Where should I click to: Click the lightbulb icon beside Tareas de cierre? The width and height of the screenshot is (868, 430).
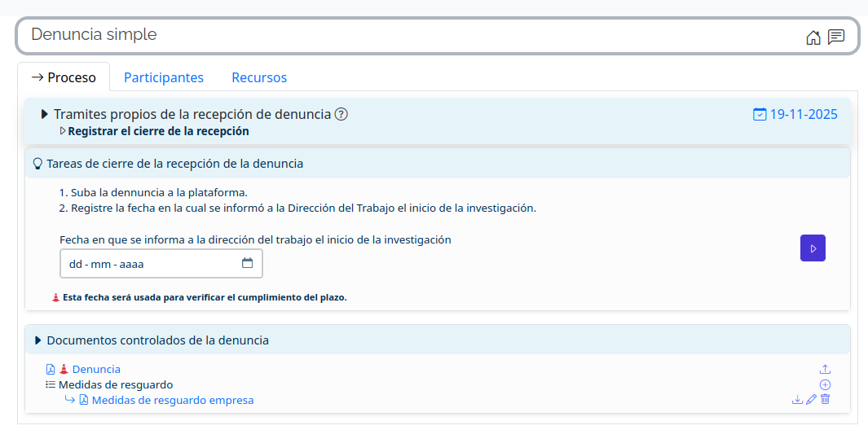point(37,164)
